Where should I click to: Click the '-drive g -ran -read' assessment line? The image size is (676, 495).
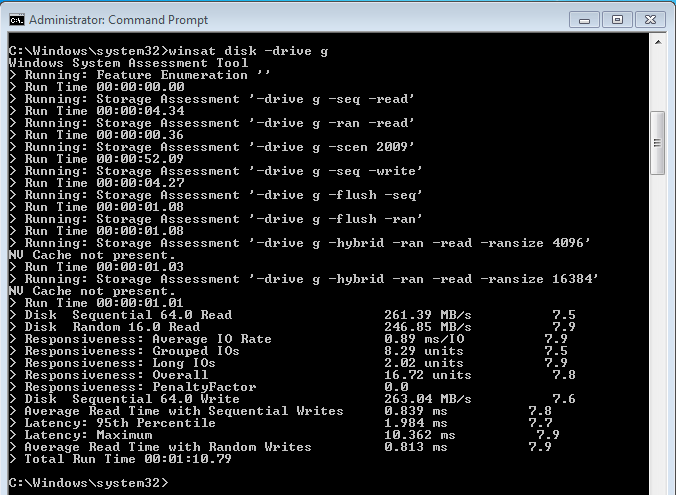click(211, 123)
